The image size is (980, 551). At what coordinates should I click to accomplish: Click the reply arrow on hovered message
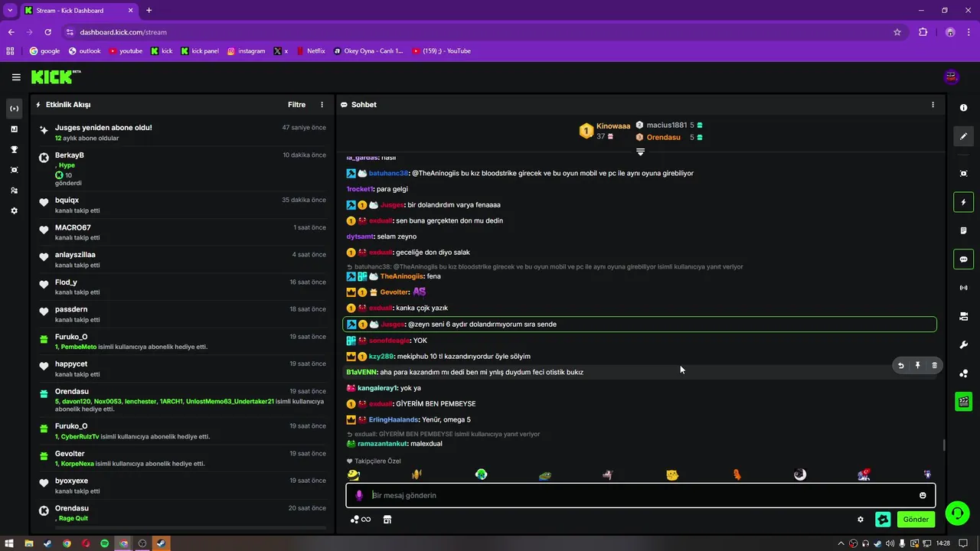point(900,366)
